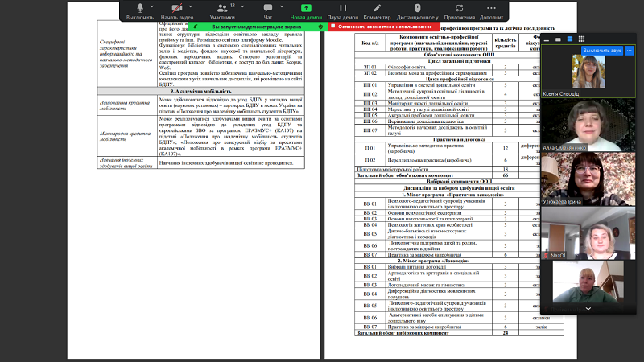Switch video panel to grid view
644x362 pixels.
(583, 39)
